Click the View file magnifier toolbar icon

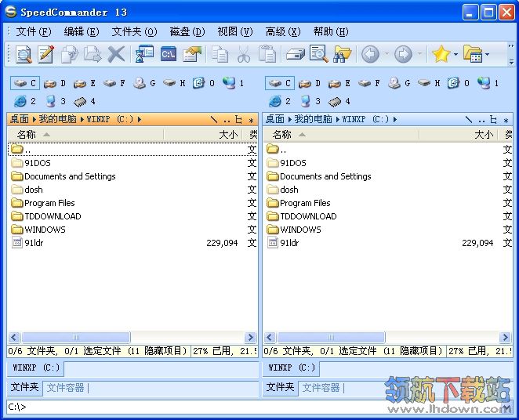[24, 54]
